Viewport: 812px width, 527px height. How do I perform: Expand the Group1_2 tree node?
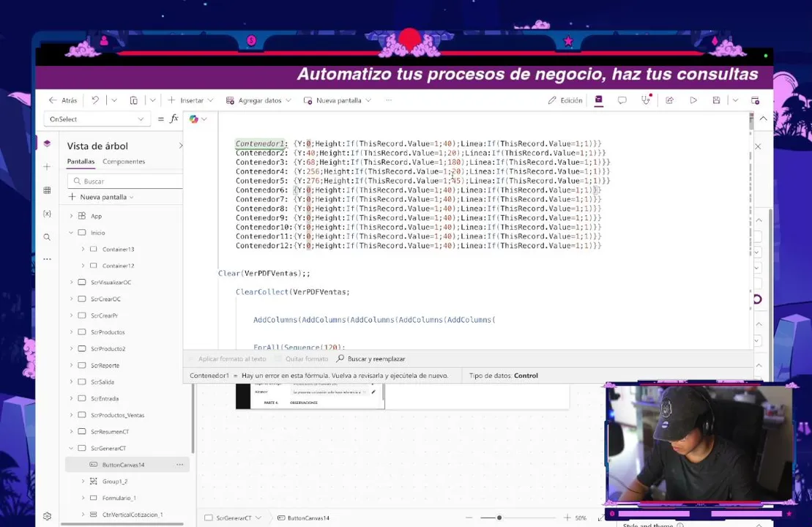tap(83, 482)
